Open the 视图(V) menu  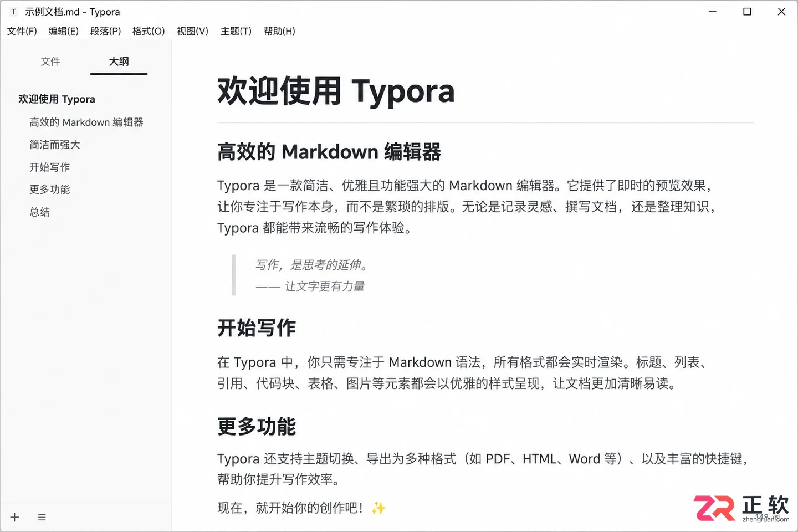point(192,31)
